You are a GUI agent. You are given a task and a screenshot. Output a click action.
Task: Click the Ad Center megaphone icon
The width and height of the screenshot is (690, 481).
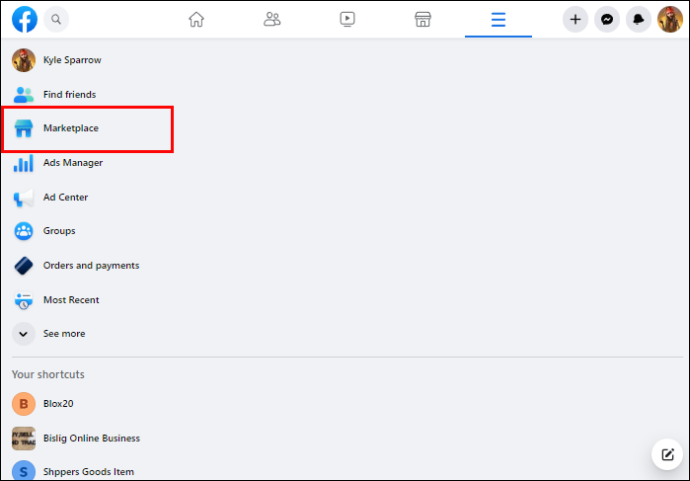click(x=24, y=198)
